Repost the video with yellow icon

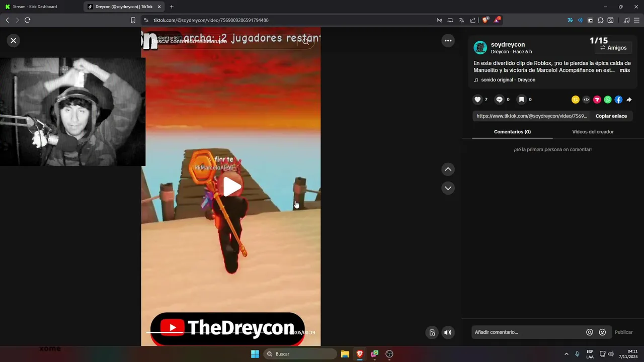tap(576, 100)
